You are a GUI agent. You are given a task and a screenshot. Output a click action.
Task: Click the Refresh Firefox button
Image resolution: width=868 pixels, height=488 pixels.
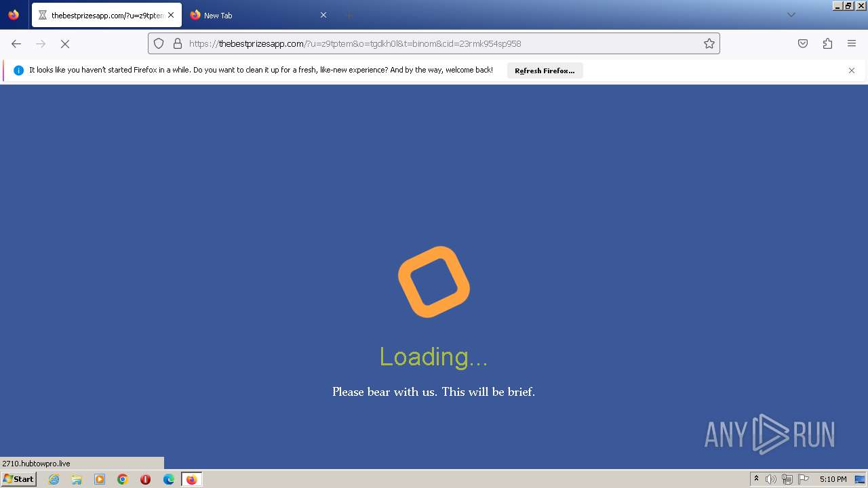pyautogui.click(x=545, y=70)
